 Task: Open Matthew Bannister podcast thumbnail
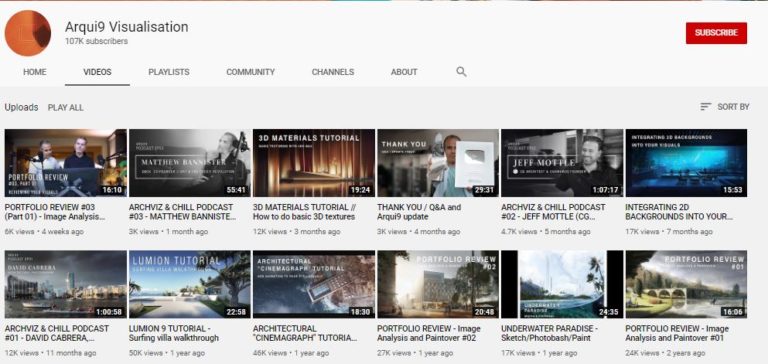coord(190,163)
